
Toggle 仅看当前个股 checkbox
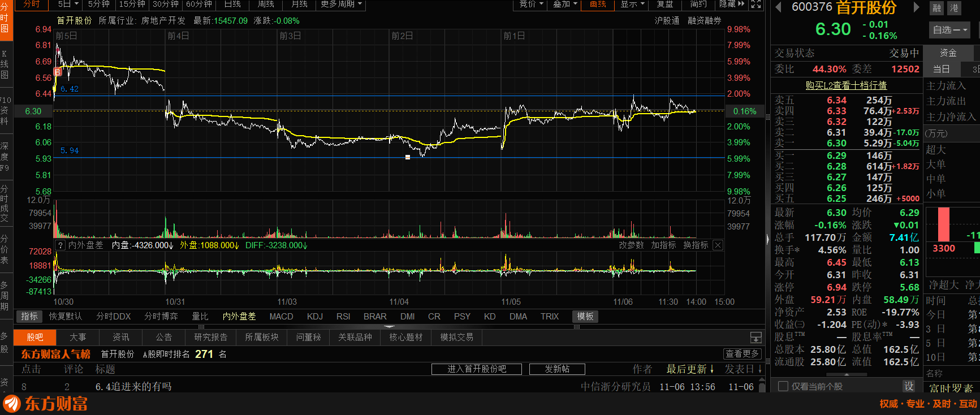tap(783, 386)
